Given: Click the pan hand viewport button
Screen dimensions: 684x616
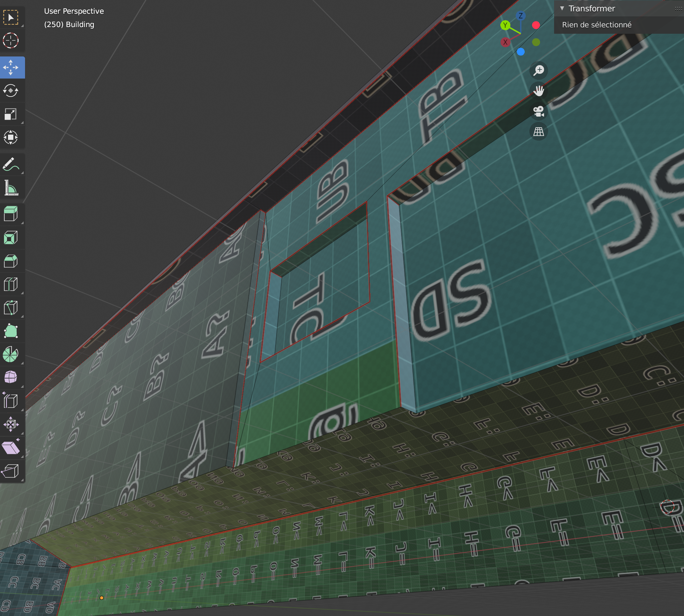Looking at the screenshot, I should point(538,91).
